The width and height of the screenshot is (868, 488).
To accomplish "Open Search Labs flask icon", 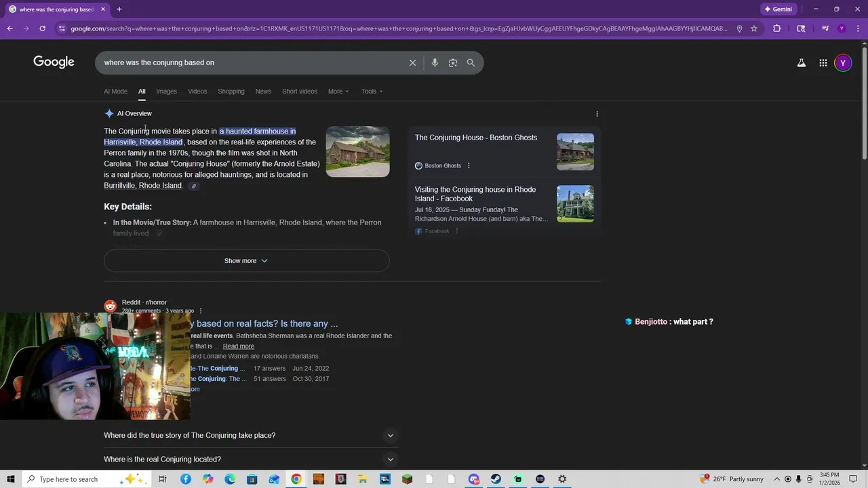I will tap(801, 63).
